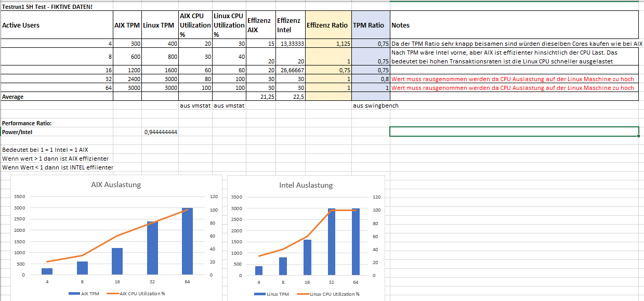Select the TPM Ratio cell showing 0,8
This screenshot has width=644, height=301.
(371, 79)
